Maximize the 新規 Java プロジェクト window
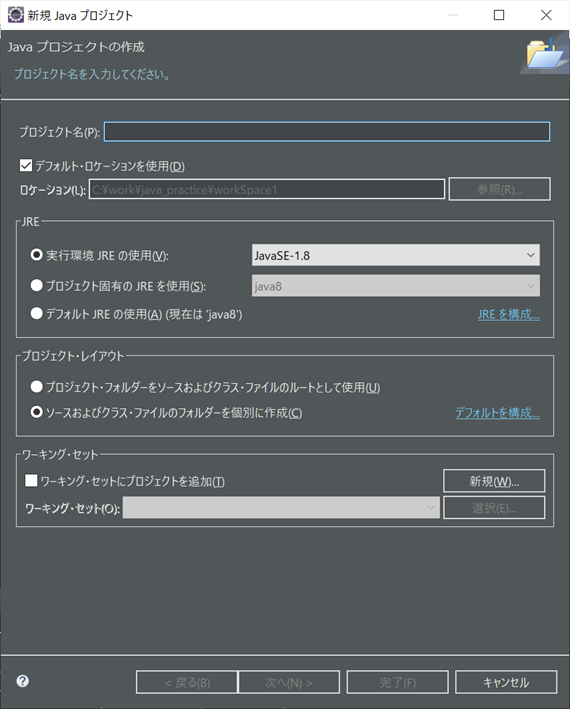 [x=499, y=15]
